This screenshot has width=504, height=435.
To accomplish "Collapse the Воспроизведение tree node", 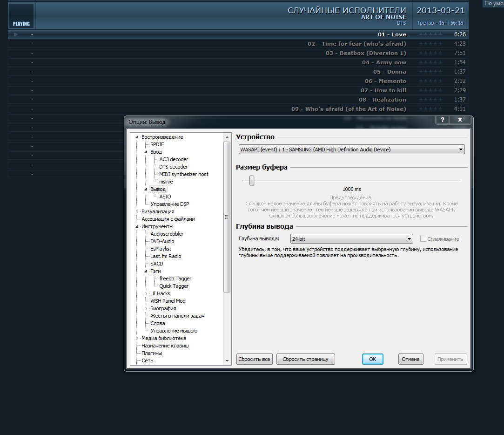I will (x=137, y=137).
